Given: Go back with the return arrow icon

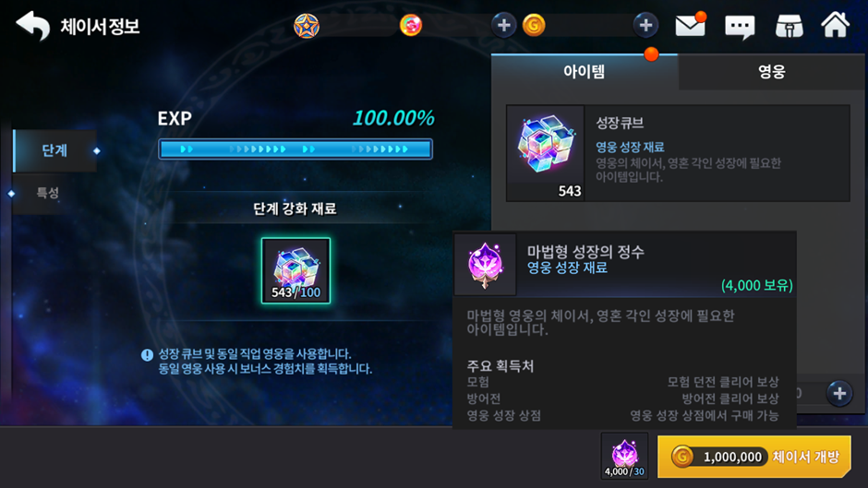Looking at the screenshot, I should (x=33, y=26).
